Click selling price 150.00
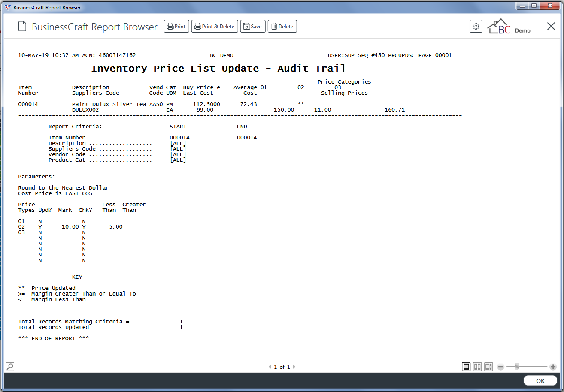 pos(284,110)
